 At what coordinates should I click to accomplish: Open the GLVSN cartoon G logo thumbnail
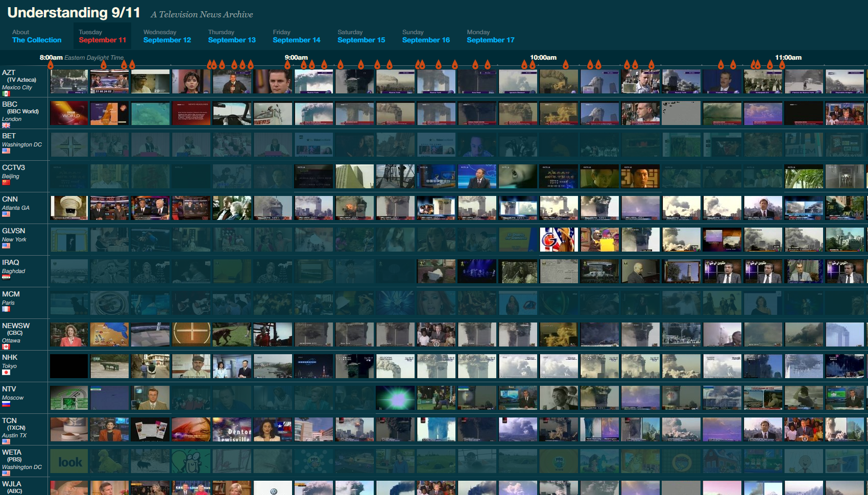coord(559,240)
